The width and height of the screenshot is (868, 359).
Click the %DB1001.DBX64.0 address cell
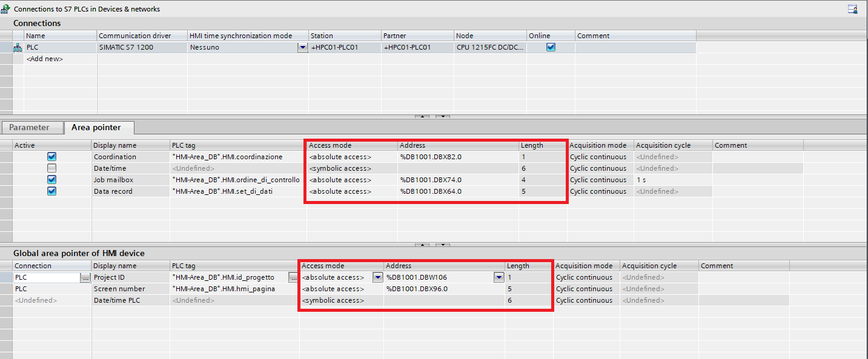pyautogui.click(x=459, y=191)
